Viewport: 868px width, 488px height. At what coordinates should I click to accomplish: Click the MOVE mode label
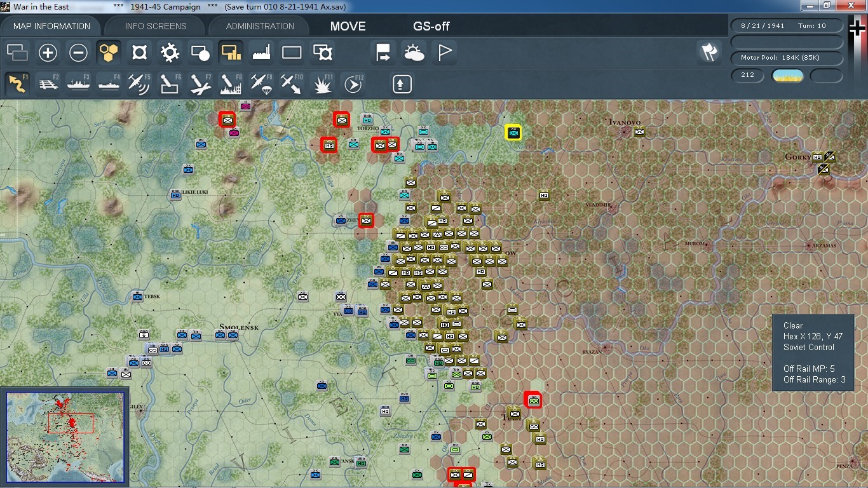click(348, 26)
